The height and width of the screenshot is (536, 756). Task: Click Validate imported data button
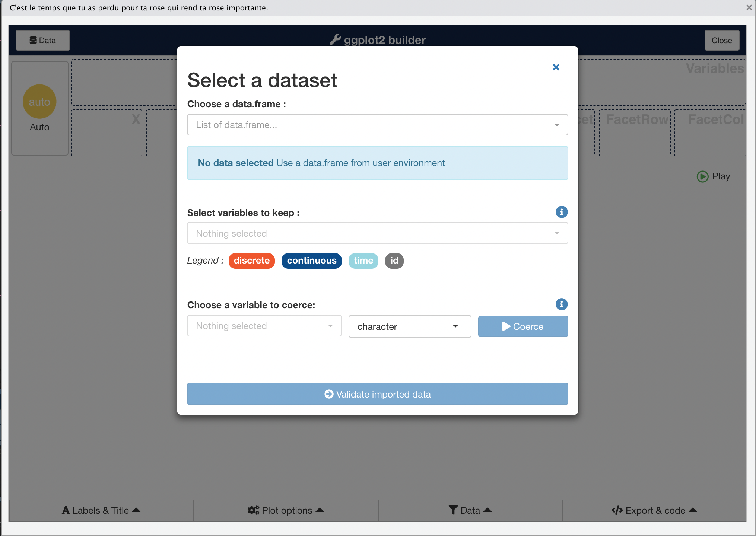(377, 394)
